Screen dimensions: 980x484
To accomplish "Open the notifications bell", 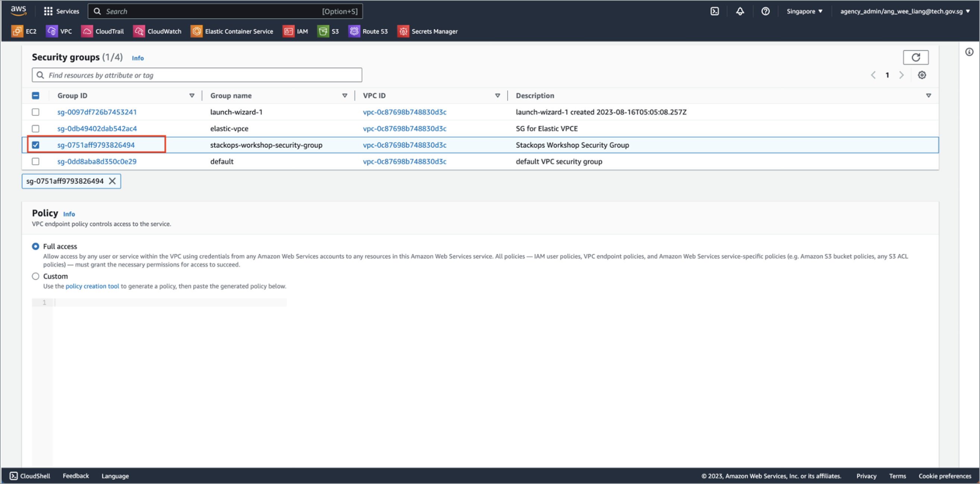I will (740, 11).
